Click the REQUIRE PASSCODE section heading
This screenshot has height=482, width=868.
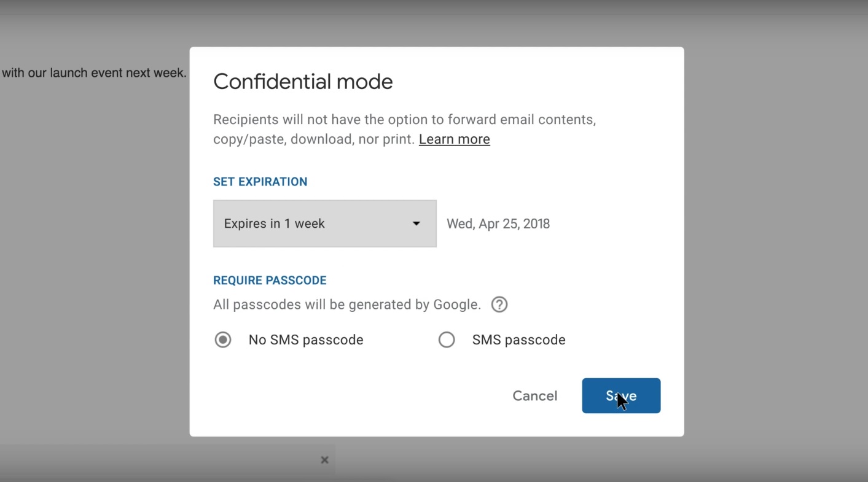click(x=270, y=281)
